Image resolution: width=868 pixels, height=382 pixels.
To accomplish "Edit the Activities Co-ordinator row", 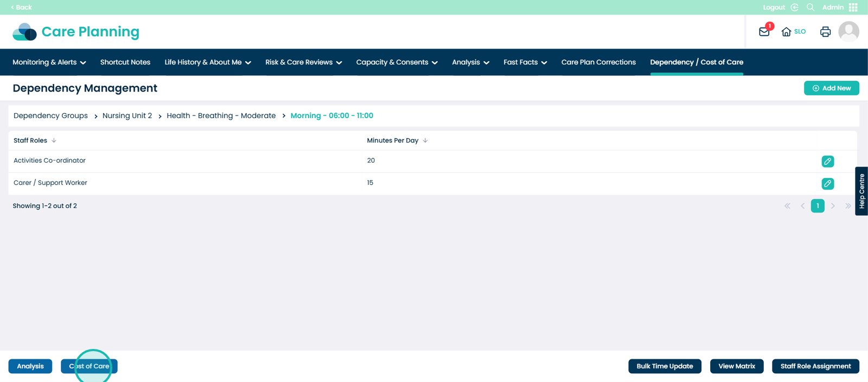I will coord(827,161).
